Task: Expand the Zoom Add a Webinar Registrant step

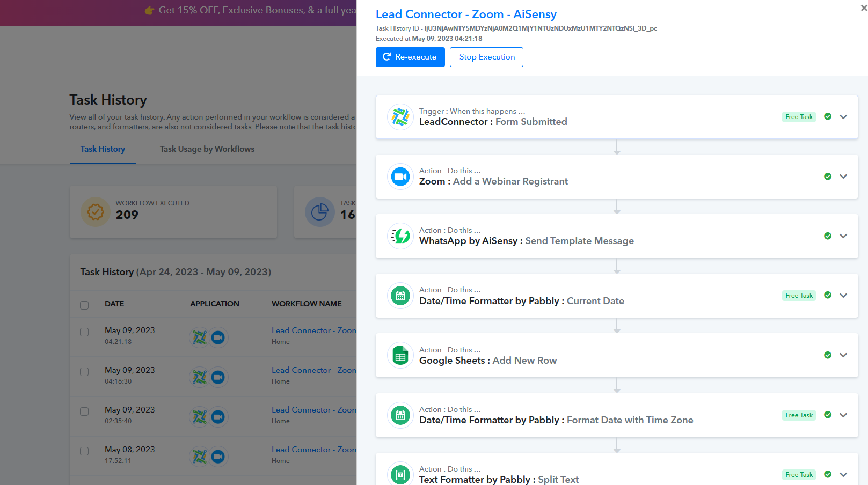Action: click(x=843, y=177)
